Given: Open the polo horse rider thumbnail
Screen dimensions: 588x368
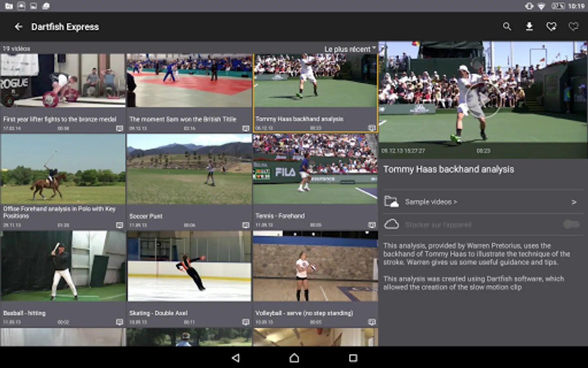Looking at the screenshot, I should click(x=63, y=169).
